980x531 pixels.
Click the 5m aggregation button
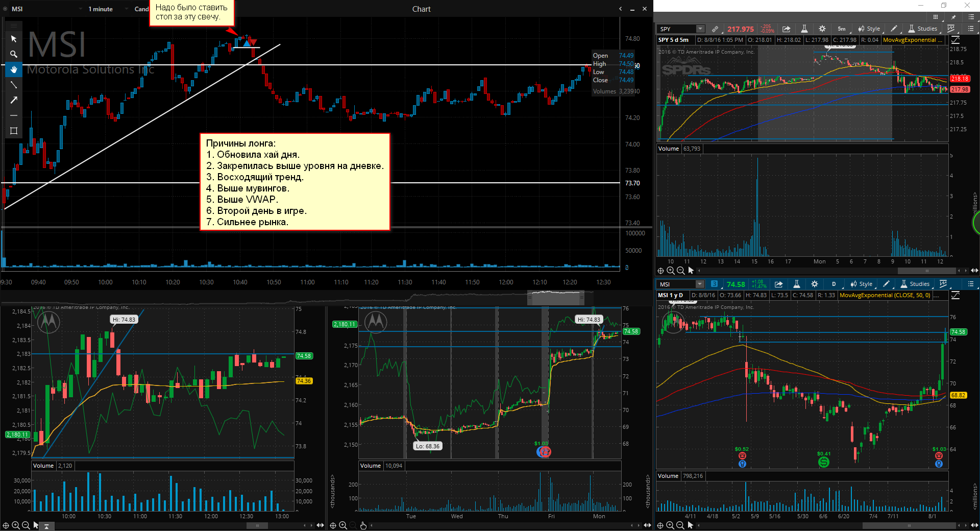[841, 29]
